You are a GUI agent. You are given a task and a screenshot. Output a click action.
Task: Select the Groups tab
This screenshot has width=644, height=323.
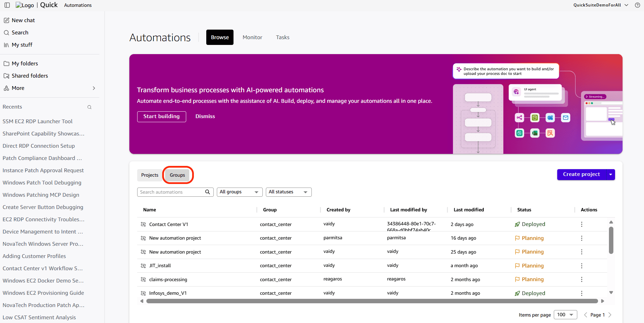[177, 175]
